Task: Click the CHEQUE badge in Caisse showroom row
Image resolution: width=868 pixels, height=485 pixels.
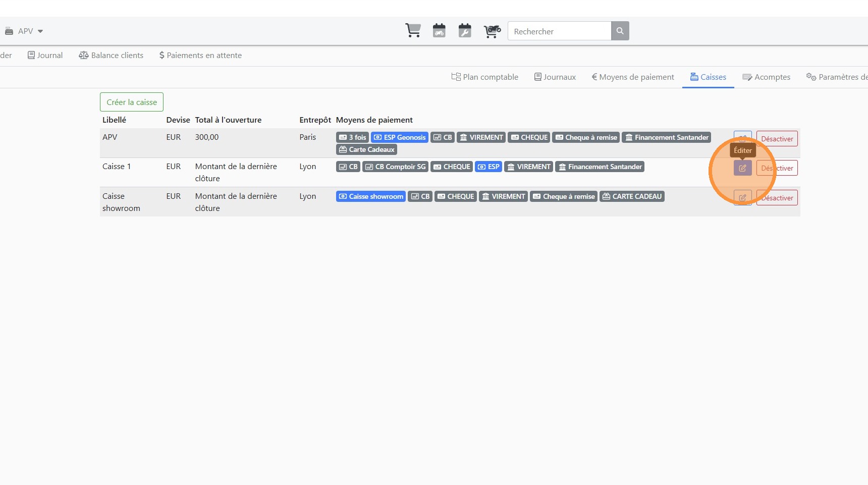Action: tap(456, 196)
